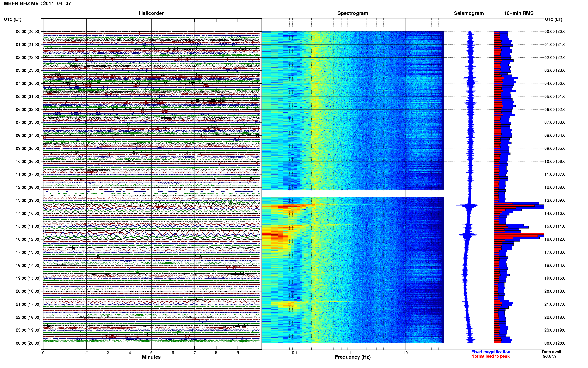Click right-axis time label starting "13:00 (09:"

pyautogui.click(x=555, y=201)
